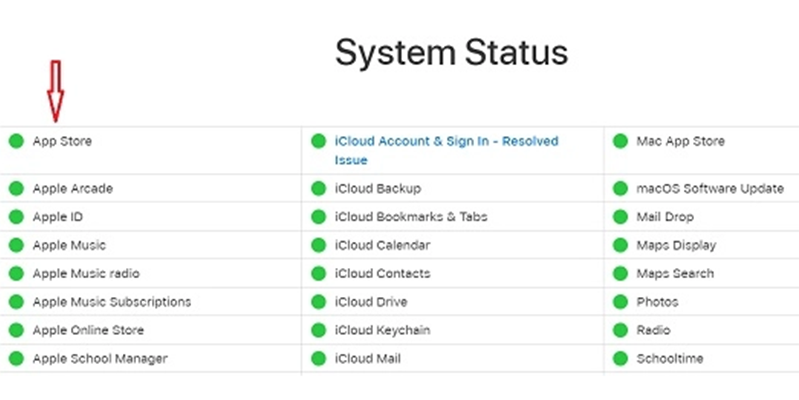The height and width of the screenshot is (400, 799).
Task: Click the iCloud Keychain service label
Action: pyautogui.click(x=382, y=330)
